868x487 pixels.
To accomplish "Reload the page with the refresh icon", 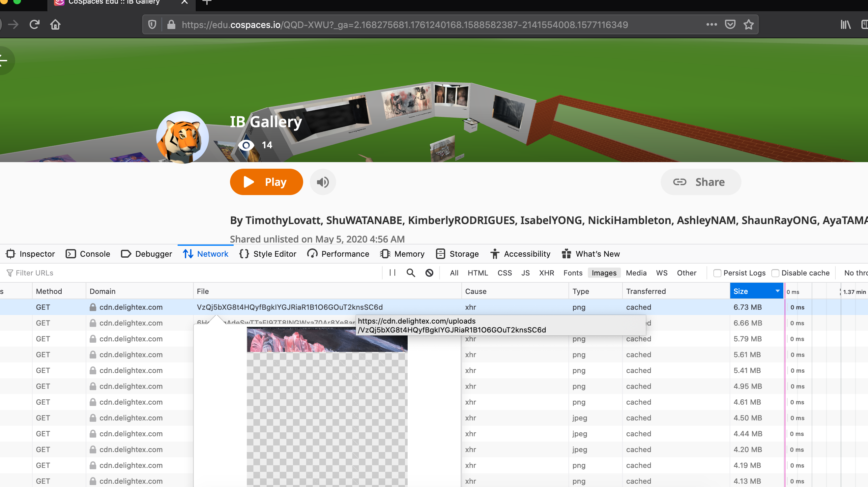I will tap(34, 24).
